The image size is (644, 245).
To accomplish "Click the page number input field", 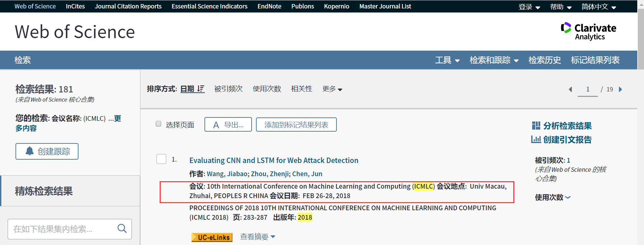I will (587, 89).
